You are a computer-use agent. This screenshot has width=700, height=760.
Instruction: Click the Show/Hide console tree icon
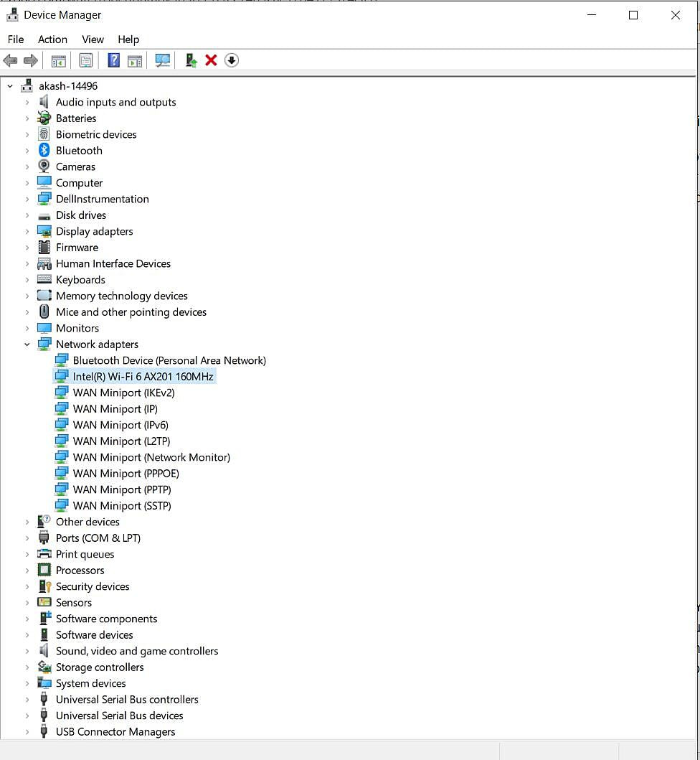[x=58, y=60]
